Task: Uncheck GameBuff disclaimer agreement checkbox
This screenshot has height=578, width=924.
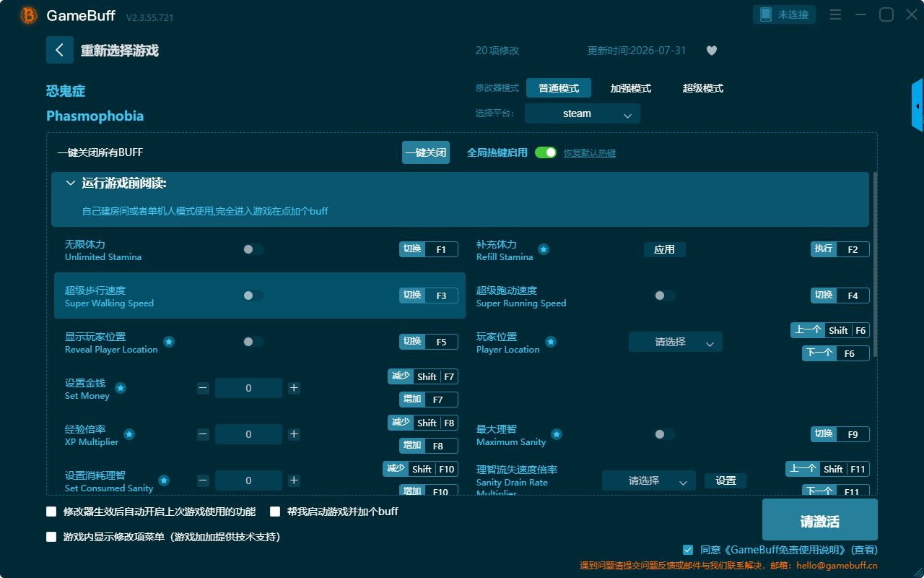Action: click(x=688, y=549)
